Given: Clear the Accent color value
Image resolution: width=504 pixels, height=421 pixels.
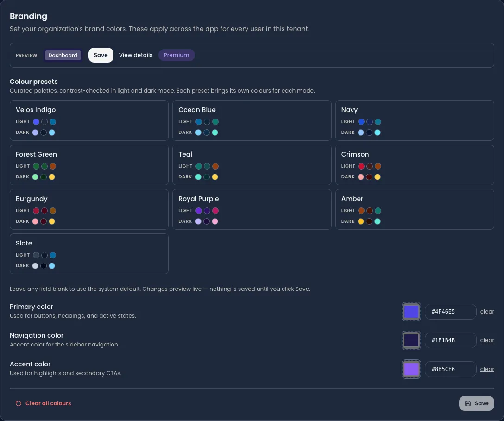Looking at the screenshot, I should 487,369.
